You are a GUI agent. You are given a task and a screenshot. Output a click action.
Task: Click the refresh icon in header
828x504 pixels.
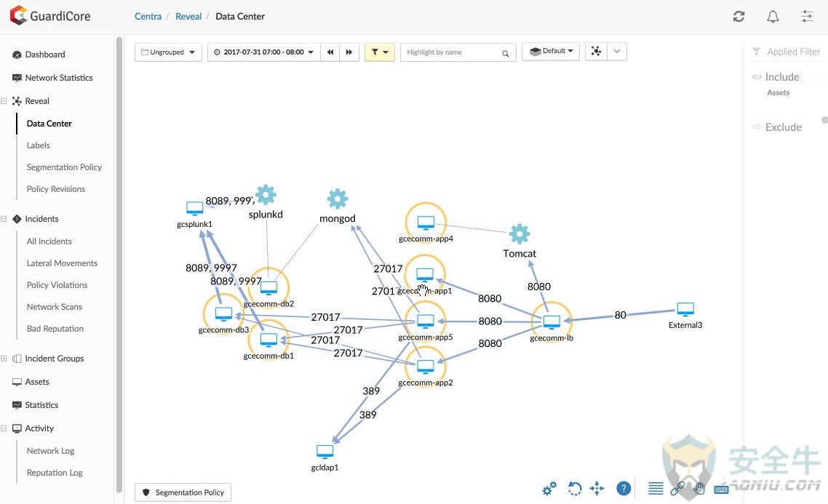[739, 16]
